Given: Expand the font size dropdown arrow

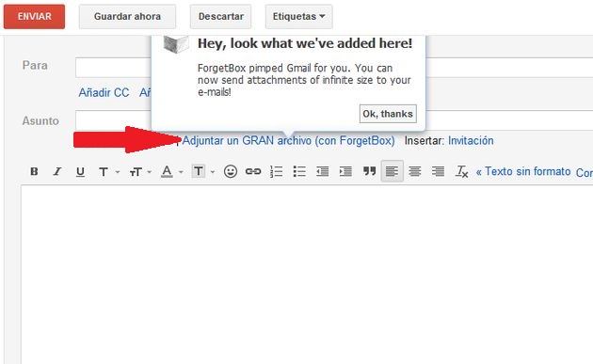Looking at the screenshot, I should [x=150, y=172].
